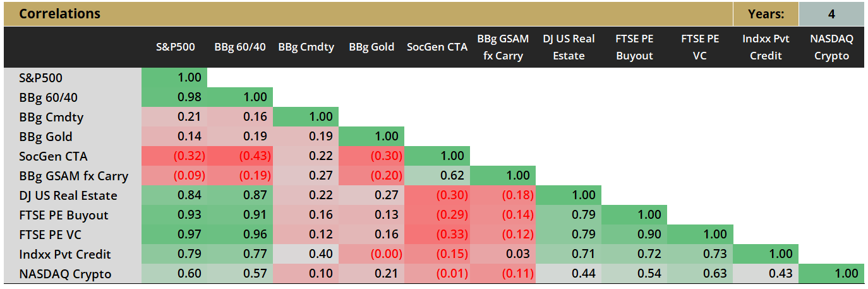Click the Years value cell showing 4
Image resolution: width=868 pixels, height=289 pixels.
point(831,13)
